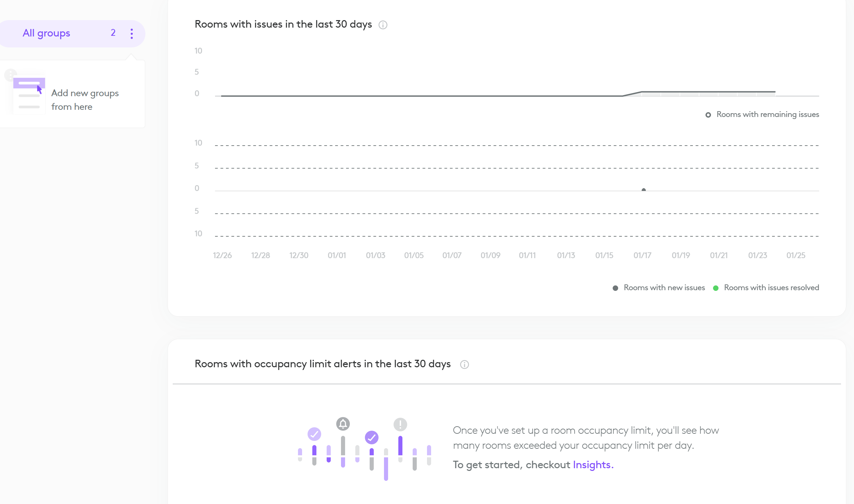This screenshot has height=504, width=854.
Task: Click the add-groups illustration with cursor icon
Action: click(29, 94)
